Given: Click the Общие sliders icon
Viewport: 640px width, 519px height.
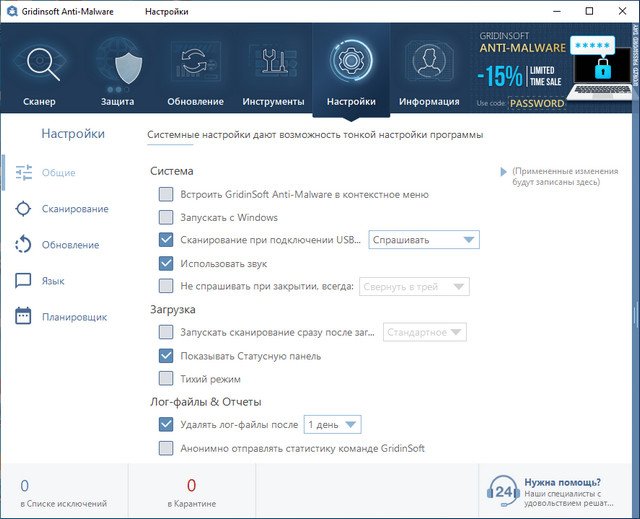Looking at the screenshot, I should pos(24,172).
